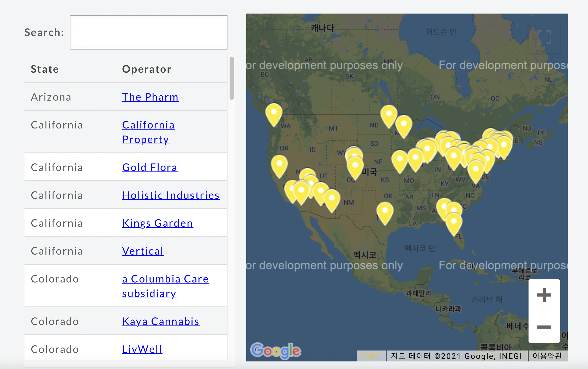Sort table by Operator column header
The height and width of the screenshot is (369, 588).
click(x=147, y=69)
